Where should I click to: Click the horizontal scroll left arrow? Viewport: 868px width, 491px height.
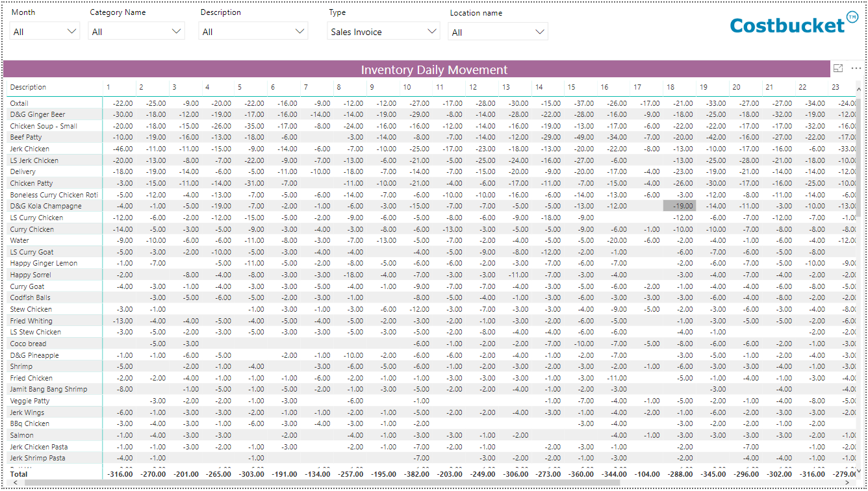click(15, 483)
